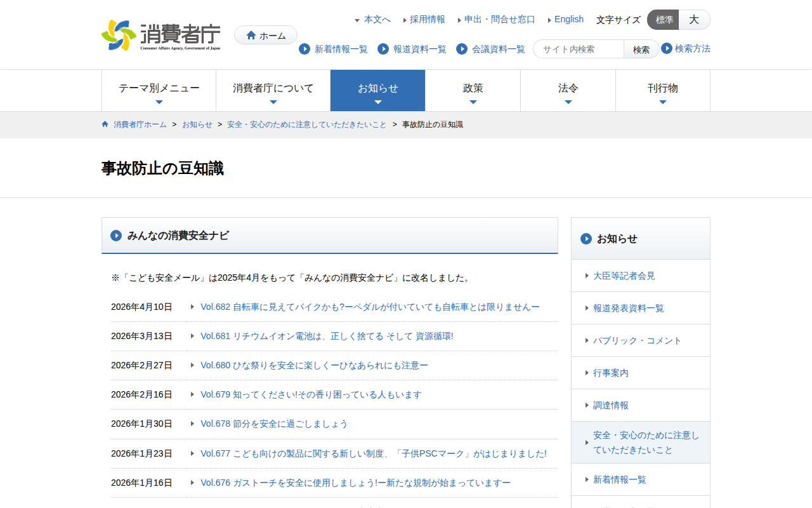Image resolution: width=812 pixels, height=508 pixels.
Task: Click the house icon in ホーム button
Action: coord(251,36)
